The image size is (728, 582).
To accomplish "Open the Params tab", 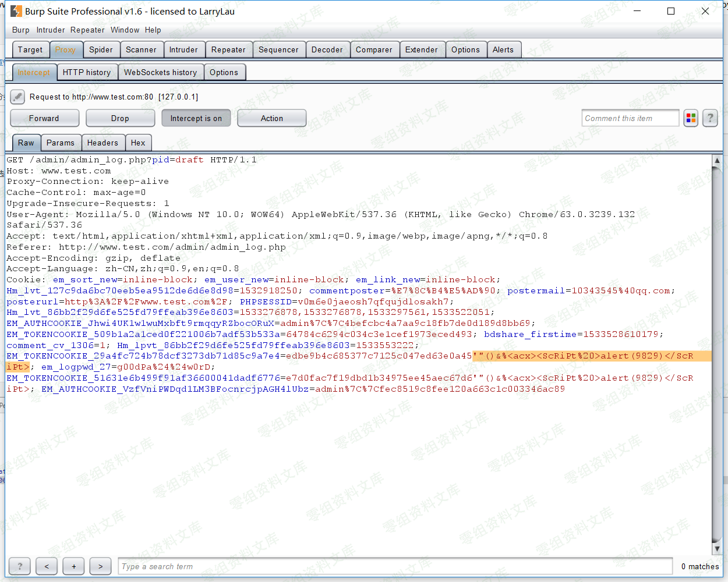I will 61,143.
